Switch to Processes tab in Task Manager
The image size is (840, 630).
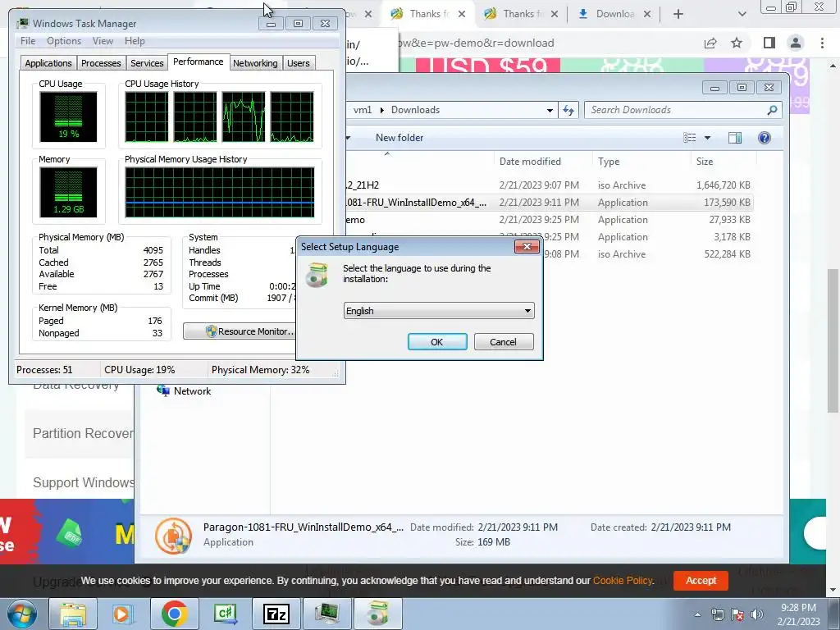pos(101,63)
